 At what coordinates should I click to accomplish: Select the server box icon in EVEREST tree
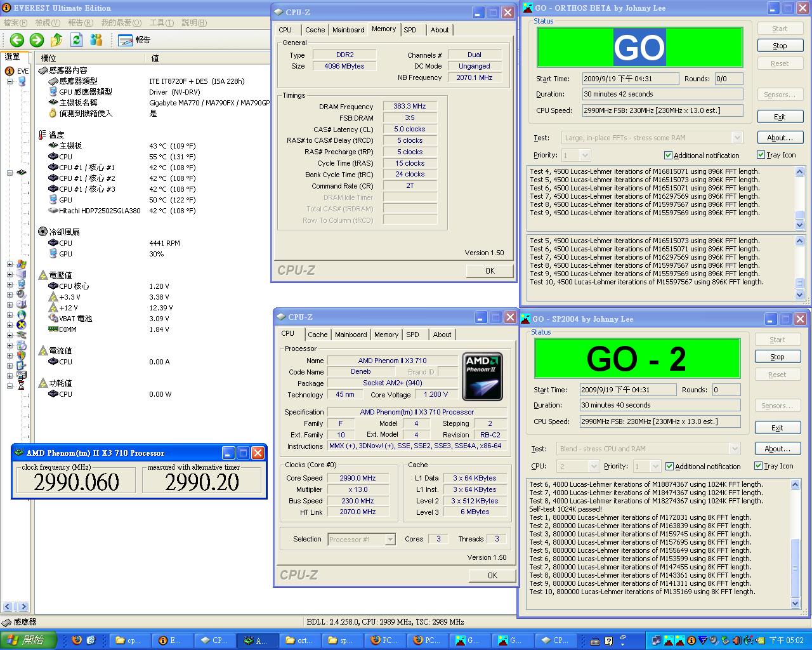[x=22, y=274]
